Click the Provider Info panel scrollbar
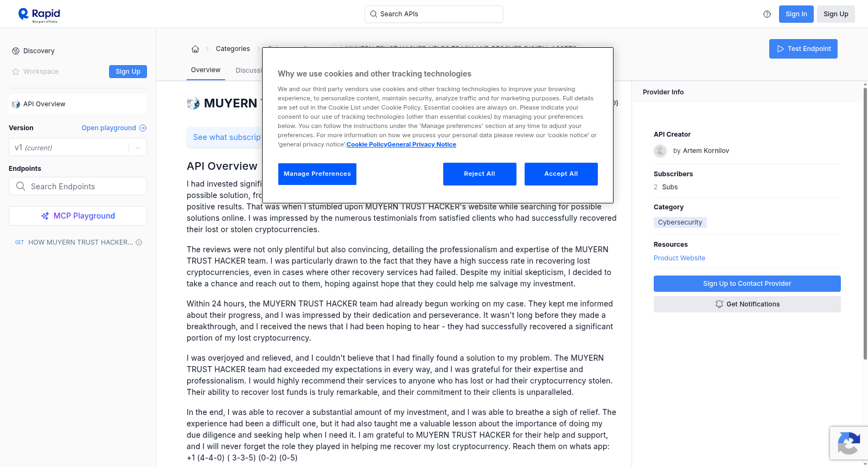868x467 pixels. point(865,222)
